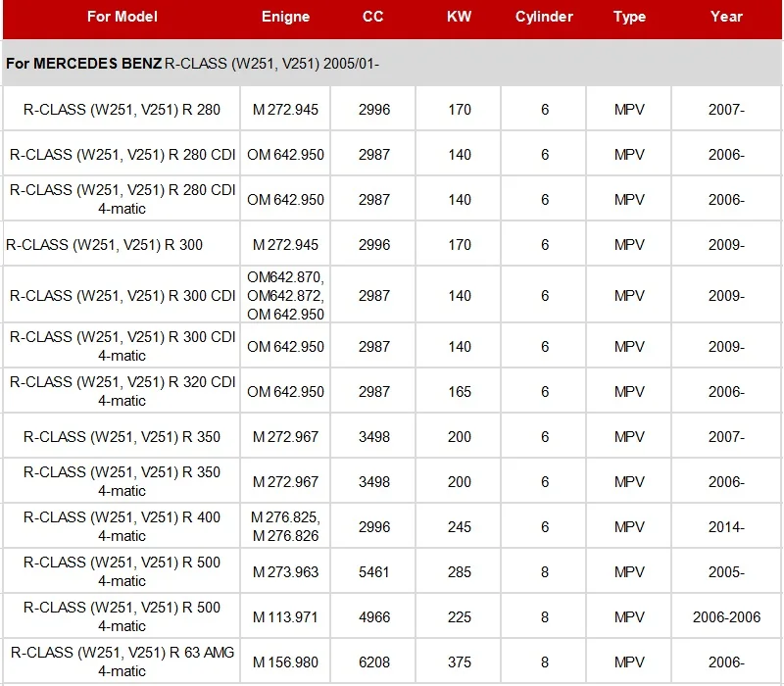Image resolution: width=784 pixels, height=686 pixels.
Task: Click the 'CC' column header
Action: (373, 17)
